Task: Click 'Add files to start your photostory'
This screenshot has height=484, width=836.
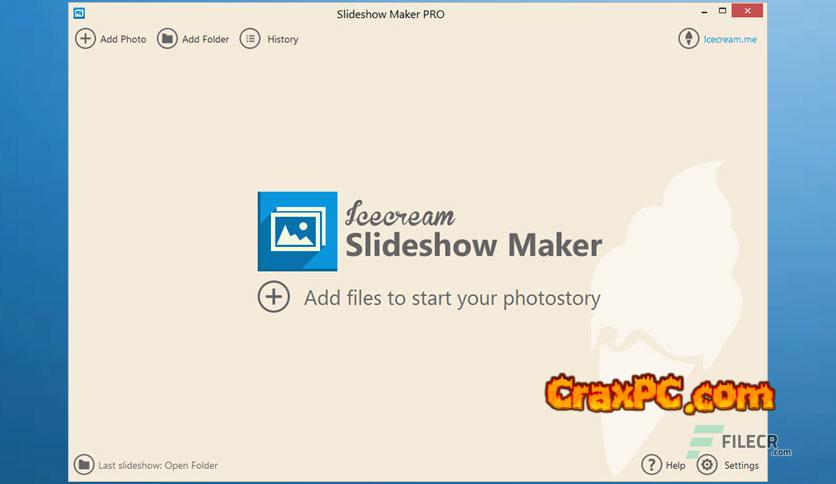Action: coord(452,298)
